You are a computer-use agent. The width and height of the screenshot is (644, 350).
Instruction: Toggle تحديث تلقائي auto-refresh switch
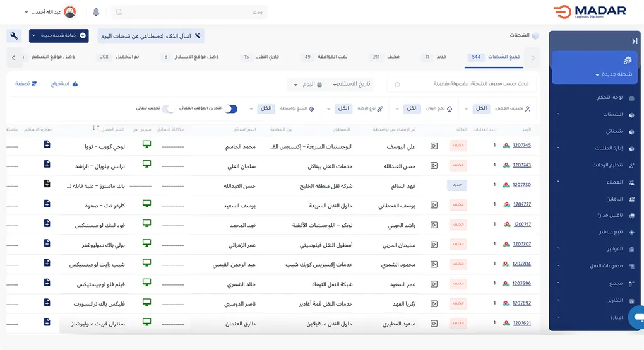click(168, 108)
